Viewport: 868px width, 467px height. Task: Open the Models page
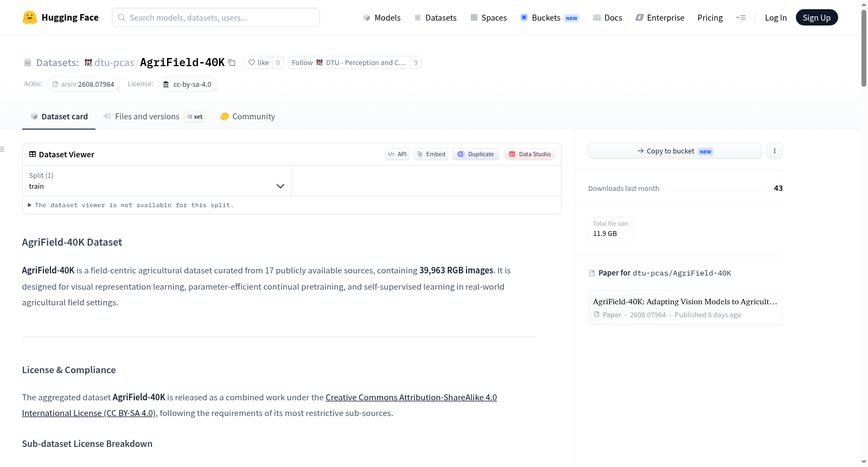pos(382,17)
